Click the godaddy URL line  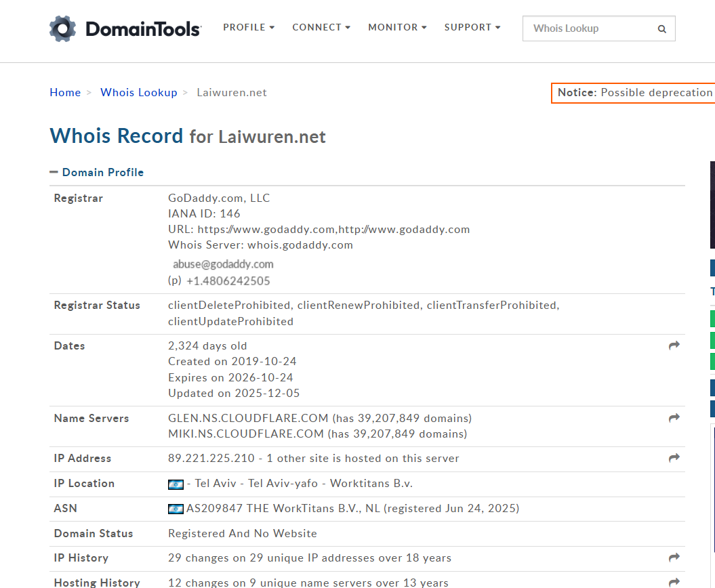[x=319, y=229]
